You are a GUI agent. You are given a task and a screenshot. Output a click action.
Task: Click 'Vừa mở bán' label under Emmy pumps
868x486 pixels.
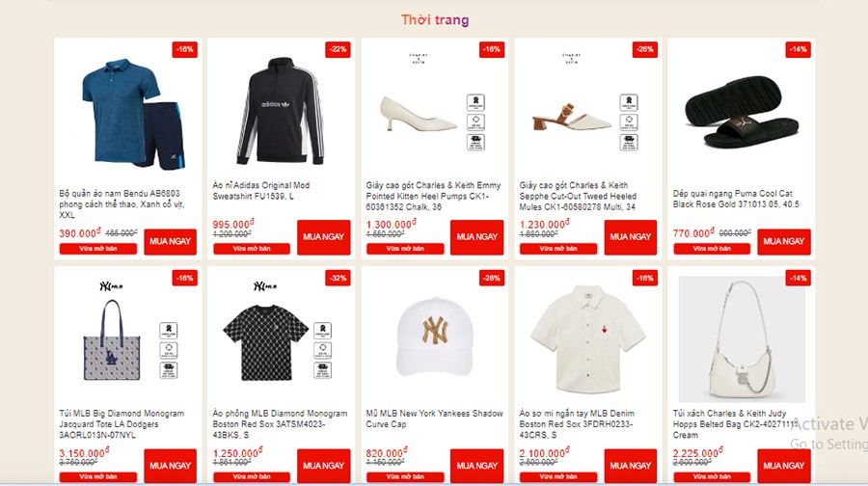(x=405, y=249)
